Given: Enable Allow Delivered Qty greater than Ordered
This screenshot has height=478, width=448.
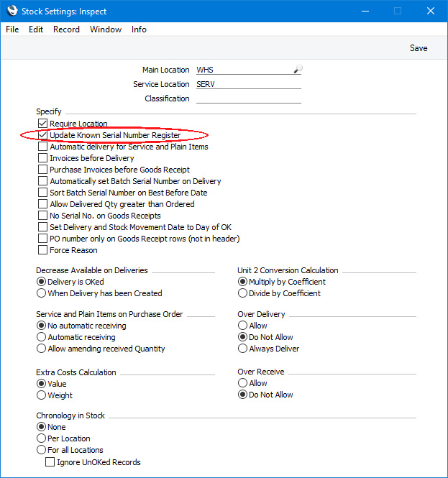Looking at the screenshot, I should pyautogui.click(x=42, y=204).
